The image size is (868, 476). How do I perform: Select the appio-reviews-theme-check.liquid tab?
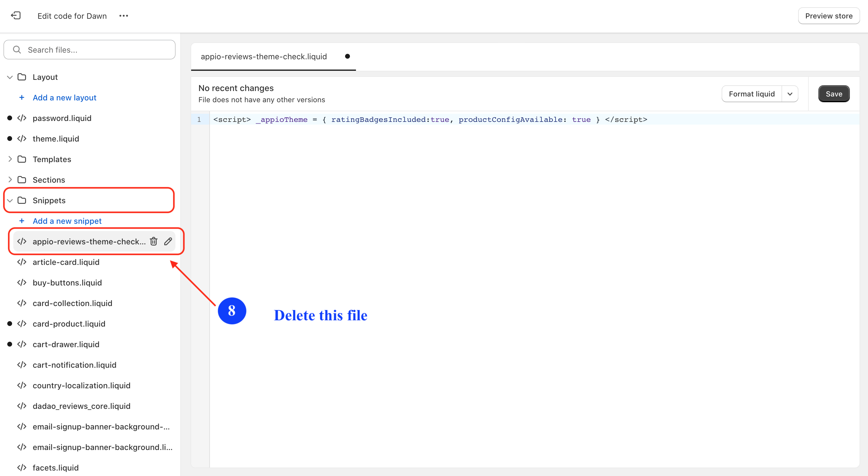coord(263,57)
